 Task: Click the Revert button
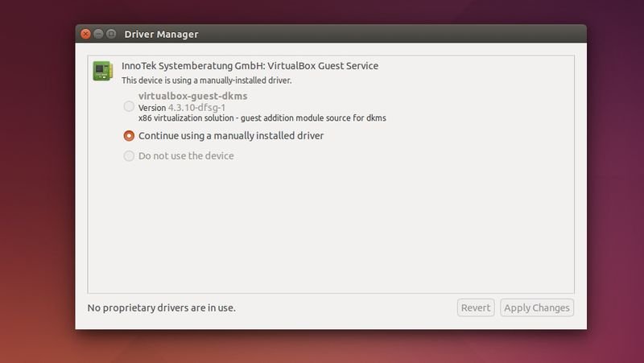click(475, 307)
